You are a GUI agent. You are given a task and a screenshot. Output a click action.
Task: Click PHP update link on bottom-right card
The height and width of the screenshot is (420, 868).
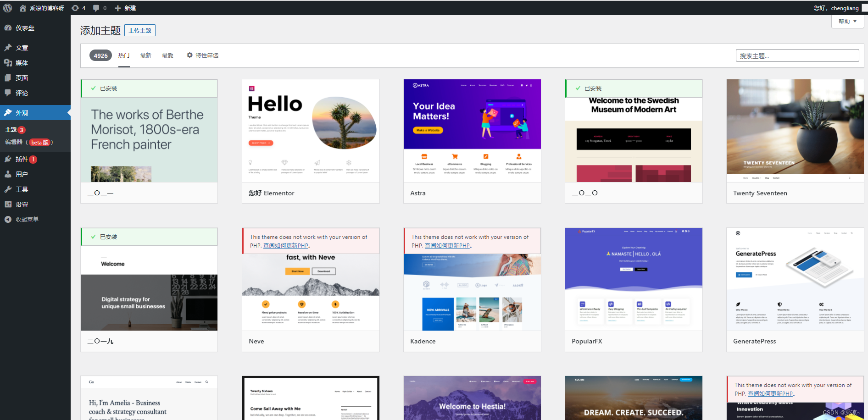click(770, 394)
